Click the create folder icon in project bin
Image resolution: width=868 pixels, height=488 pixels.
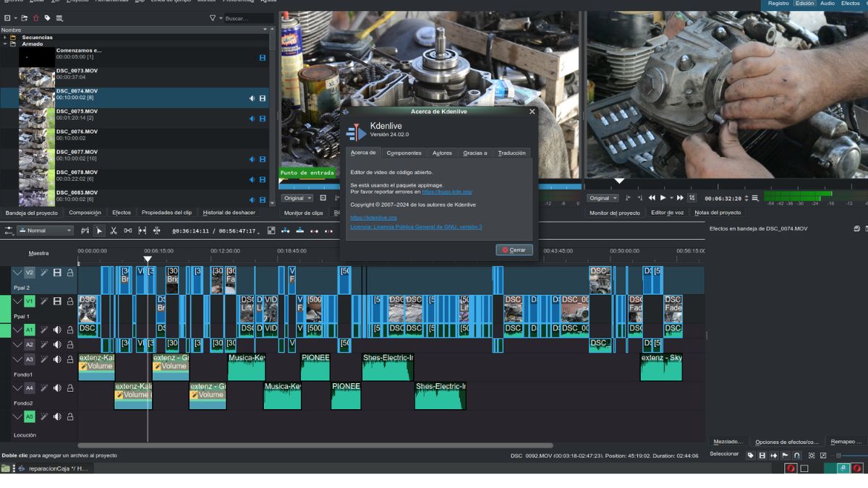[x=25, y=18]
